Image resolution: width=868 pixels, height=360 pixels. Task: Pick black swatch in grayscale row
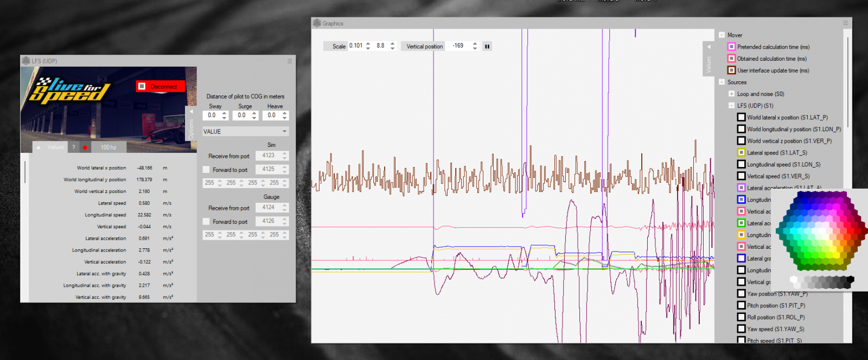850,280
